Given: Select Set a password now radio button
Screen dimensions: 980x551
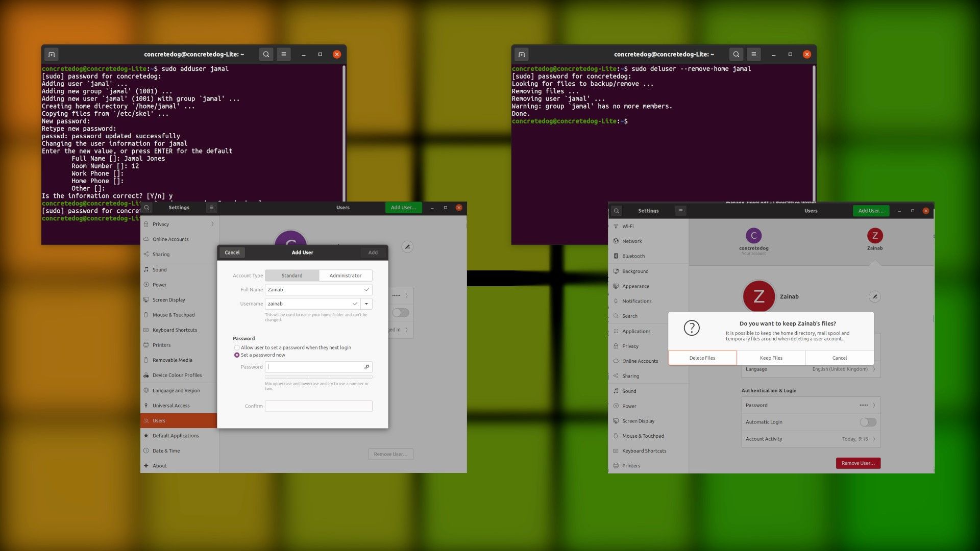Looking at the screenshot, I should pos(237,355).
